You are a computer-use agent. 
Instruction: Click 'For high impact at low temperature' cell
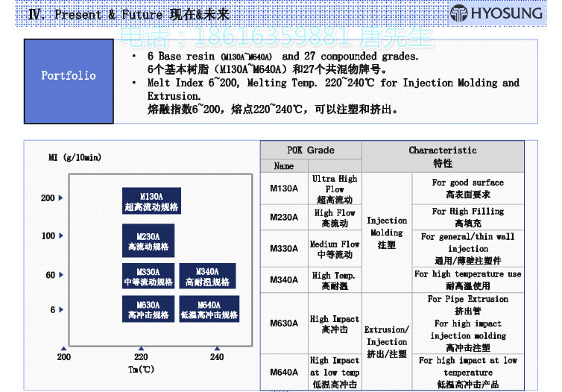468,372
